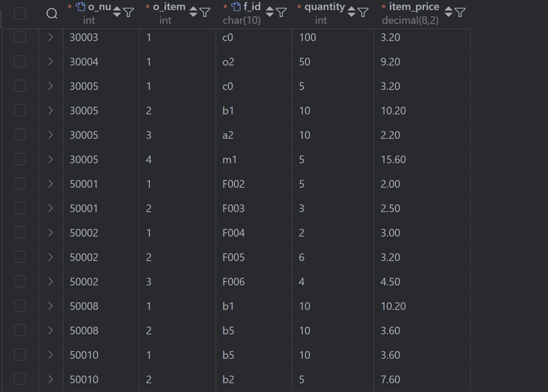This screenshot has height=392, width=548.
Task: Select the f_id cell showing o2
Action: (x=254, y=62)
